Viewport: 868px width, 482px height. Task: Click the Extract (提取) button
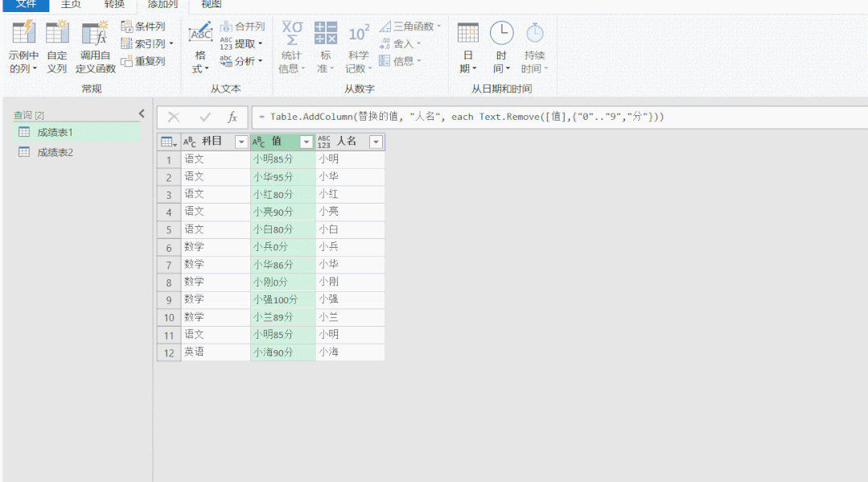tap(241, 43)
